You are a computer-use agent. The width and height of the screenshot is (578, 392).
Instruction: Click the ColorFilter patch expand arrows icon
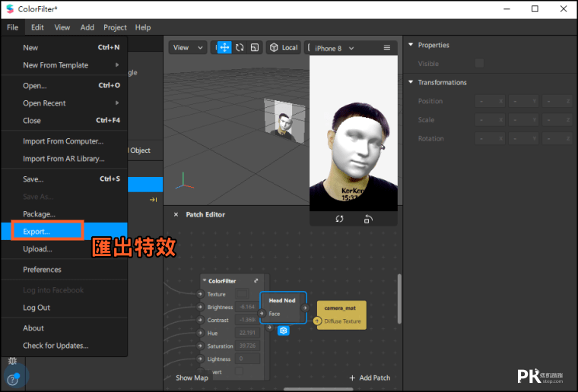256,280
